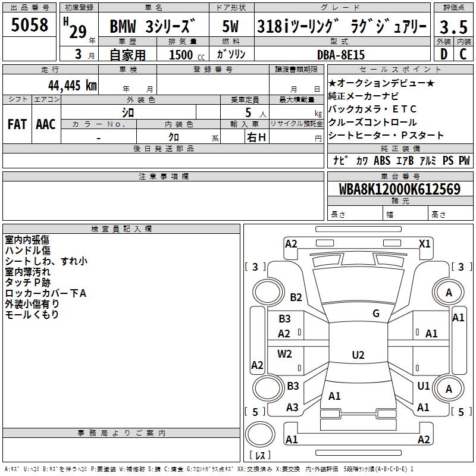Click the 右H steering side cell
This screenshot has height=476, width=476.
256,137
